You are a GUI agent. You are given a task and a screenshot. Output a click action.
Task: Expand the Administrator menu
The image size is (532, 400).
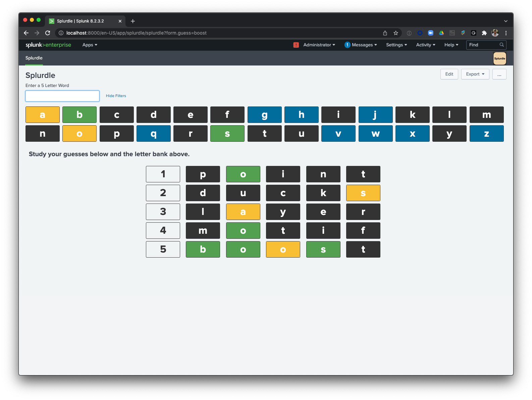pos(319,45)
